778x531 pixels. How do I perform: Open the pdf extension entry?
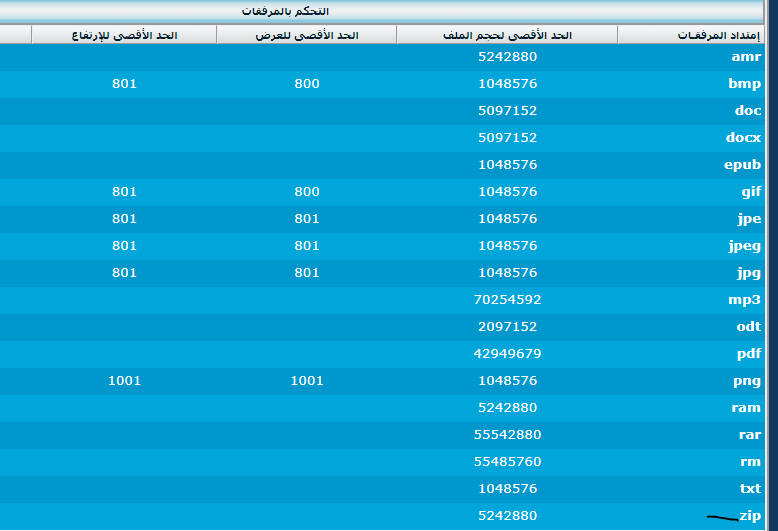(748, 354)
